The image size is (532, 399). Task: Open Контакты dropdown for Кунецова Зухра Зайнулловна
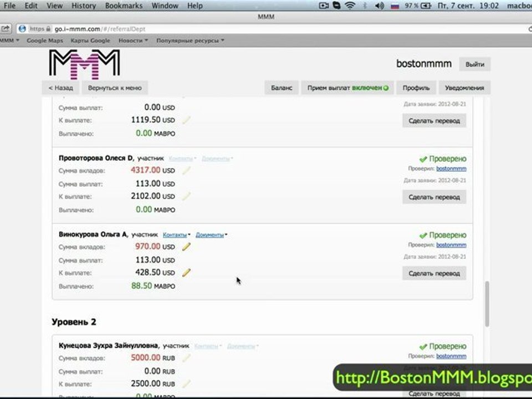coord(208,346)
